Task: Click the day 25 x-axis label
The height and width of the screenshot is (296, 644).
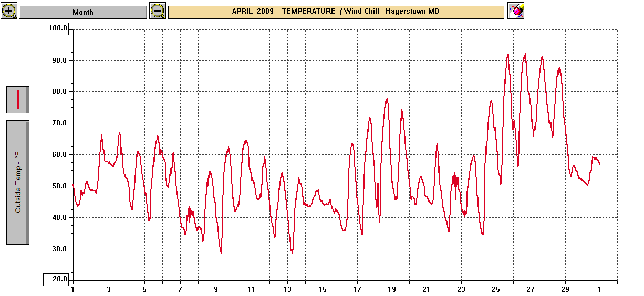Action: (x=496, y=290)
